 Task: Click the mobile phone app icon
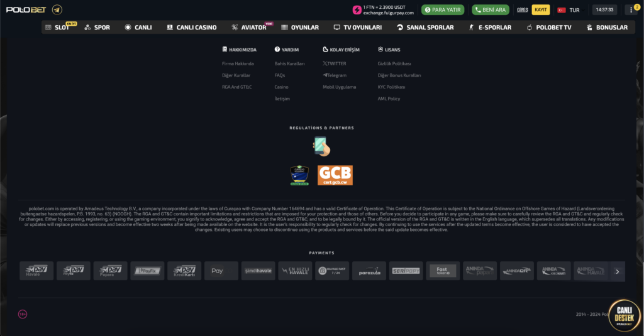pyautogui.click(x=321, y=146)
